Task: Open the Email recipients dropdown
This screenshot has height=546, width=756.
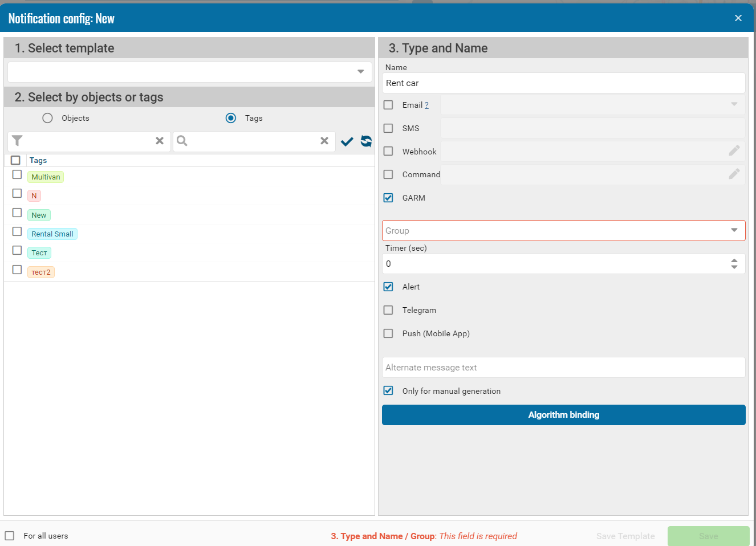Action: [734, 104]
